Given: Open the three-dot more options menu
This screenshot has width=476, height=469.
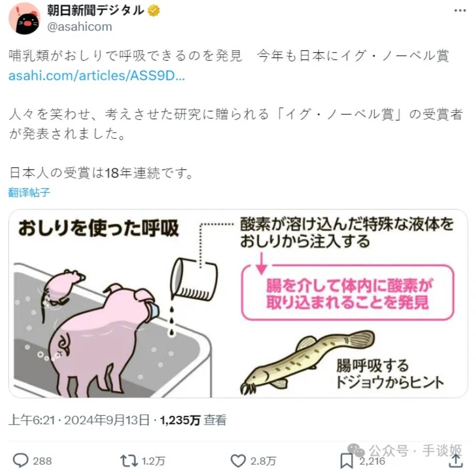Looking at the screenshot, I should coord(460,11).
